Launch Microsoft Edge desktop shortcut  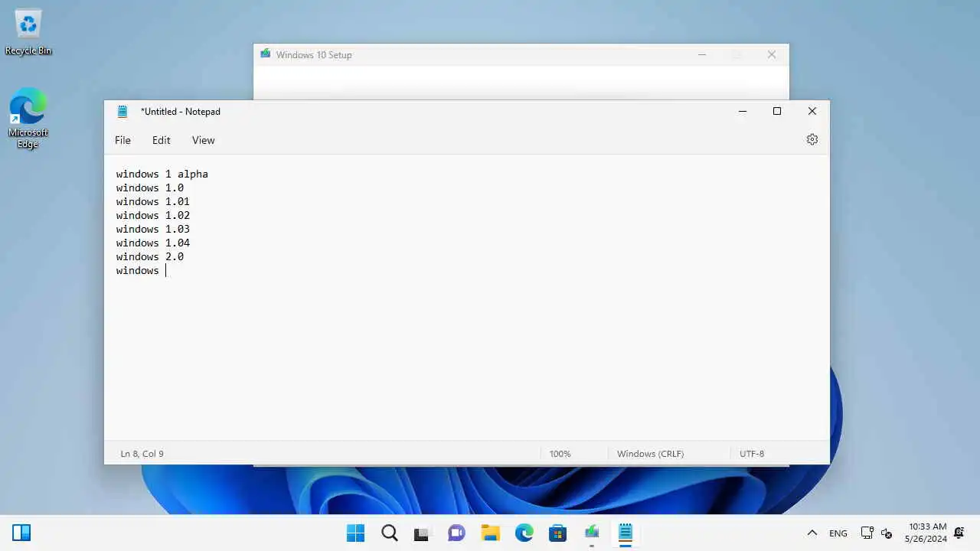28,118
